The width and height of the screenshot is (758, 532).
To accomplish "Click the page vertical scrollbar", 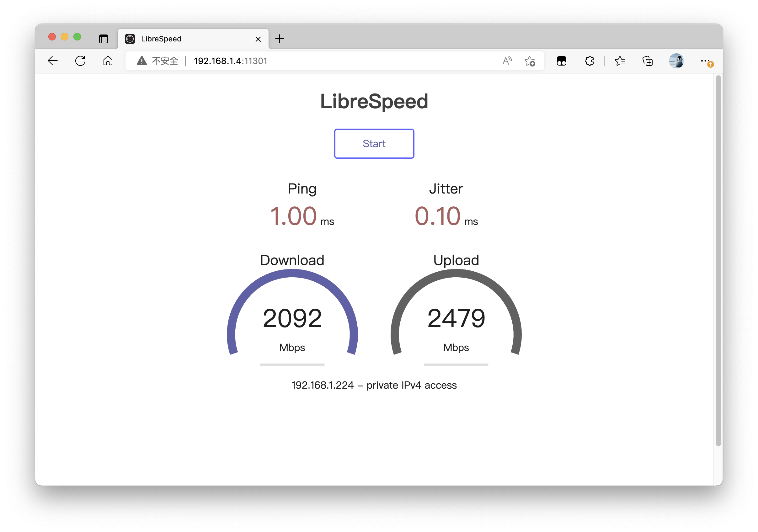I will point(718,260).
